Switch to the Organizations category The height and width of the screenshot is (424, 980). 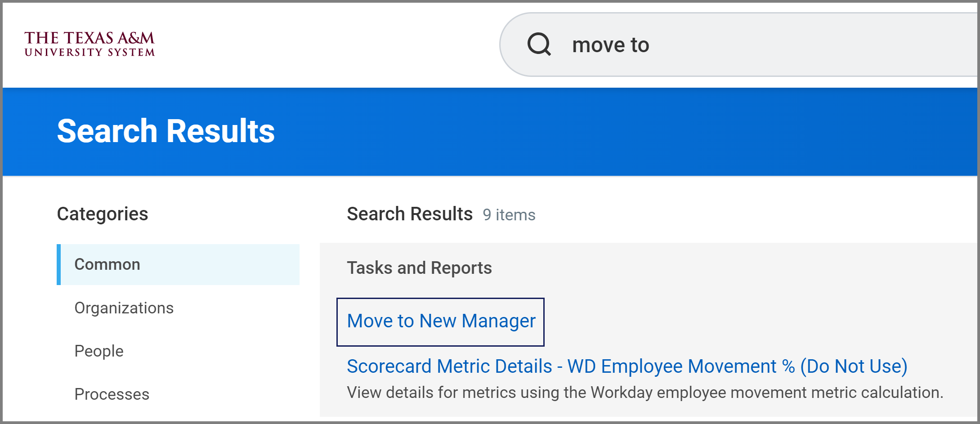(x=124, y=308)
